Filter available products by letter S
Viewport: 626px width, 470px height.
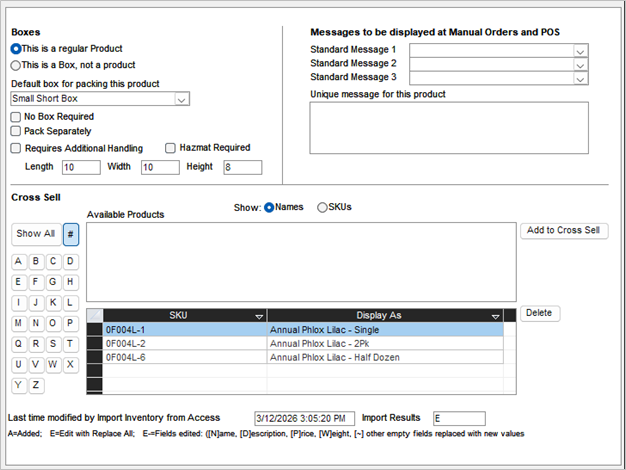click(54, 344)
